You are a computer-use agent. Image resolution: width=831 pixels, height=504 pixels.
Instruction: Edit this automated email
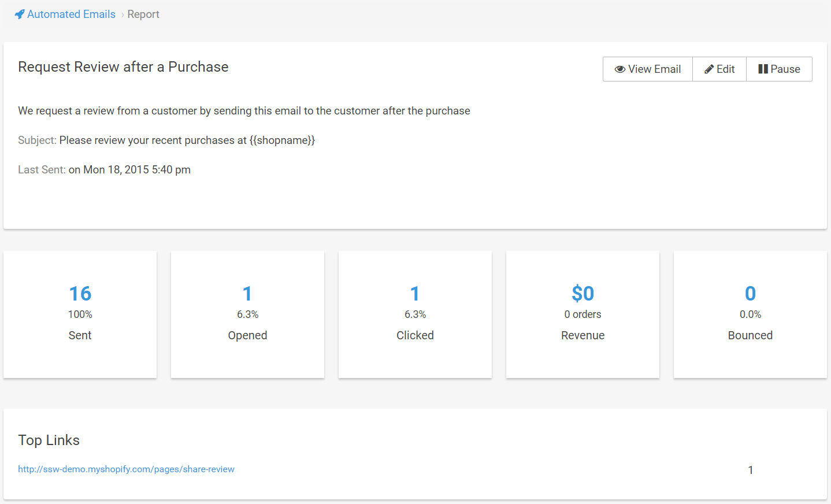tap(719, 69)
